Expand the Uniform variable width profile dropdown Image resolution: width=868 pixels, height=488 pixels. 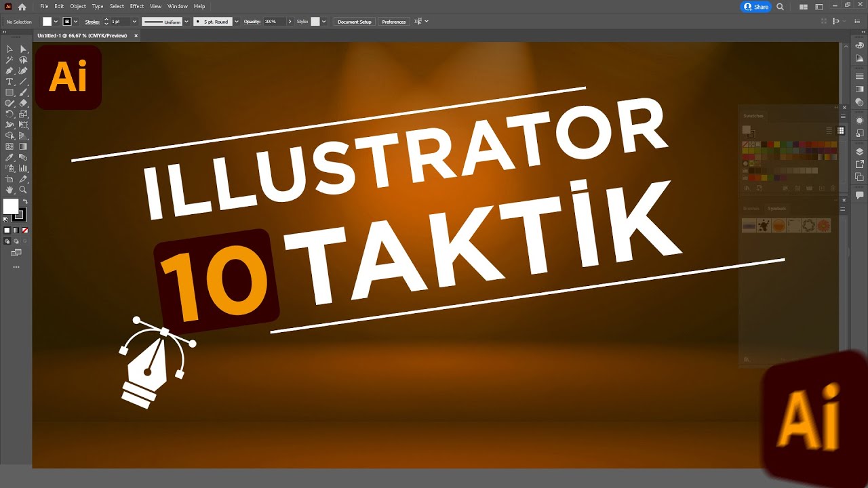(186, 22)
